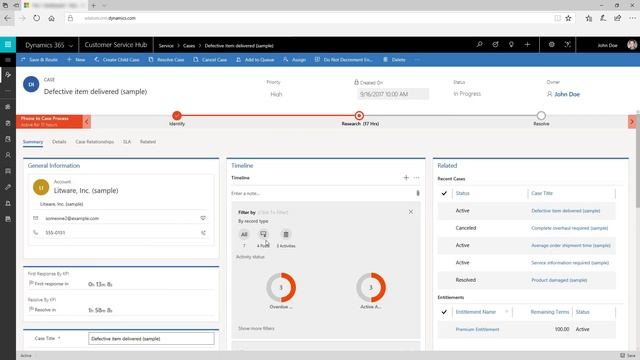The width and height of the screenshot is (640, 360).
Task: Click Save in the bottom status bar
Action: (628, 356)
